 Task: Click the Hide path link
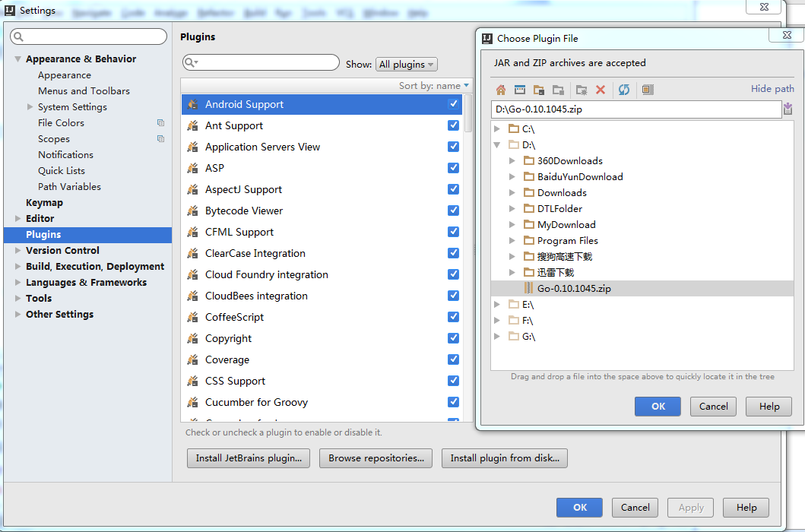(772, 88)
